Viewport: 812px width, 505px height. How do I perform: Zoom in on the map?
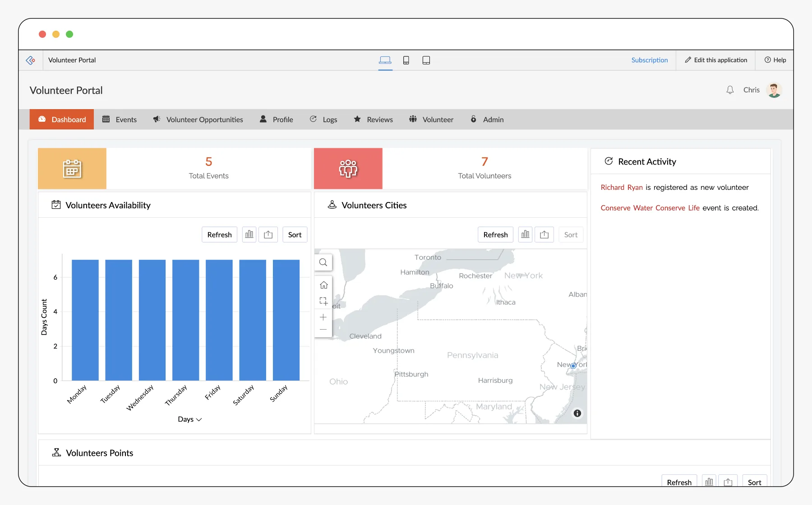(x=323, y=317)
